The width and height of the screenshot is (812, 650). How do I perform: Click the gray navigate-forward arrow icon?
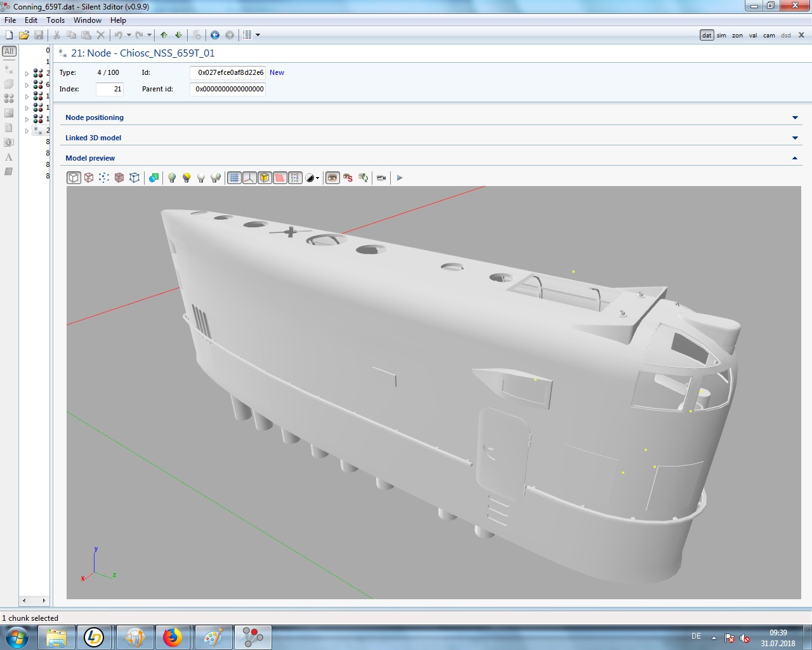tap(230, 35)
